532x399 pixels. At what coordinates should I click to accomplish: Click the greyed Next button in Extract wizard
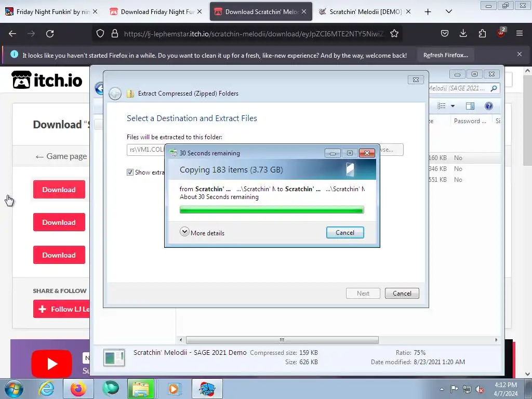(363, 293)
